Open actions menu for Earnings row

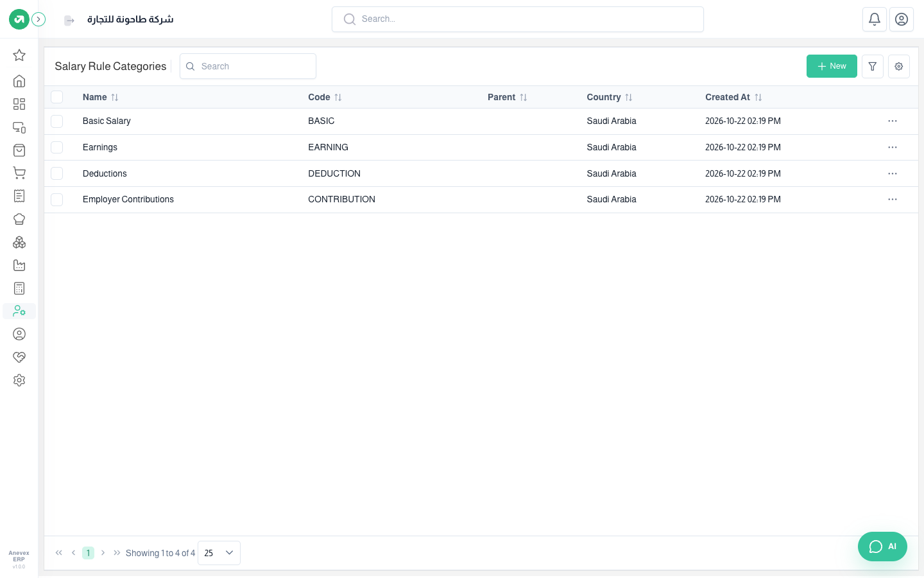point(893,147)
